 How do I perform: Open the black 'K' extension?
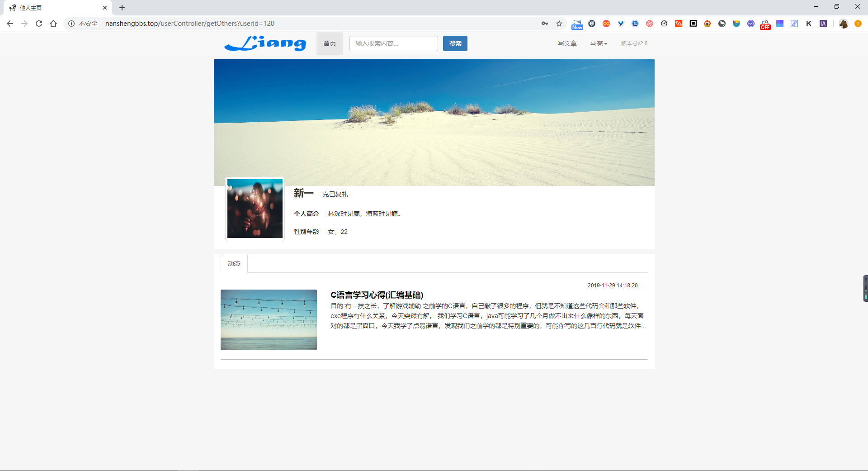coord(809,24)
